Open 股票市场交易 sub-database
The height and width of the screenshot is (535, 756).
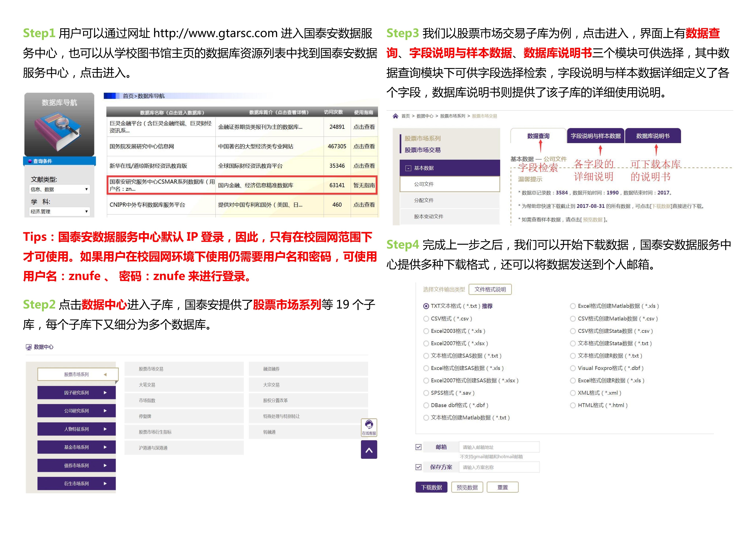pyautogui.click(x=184, y=369)
